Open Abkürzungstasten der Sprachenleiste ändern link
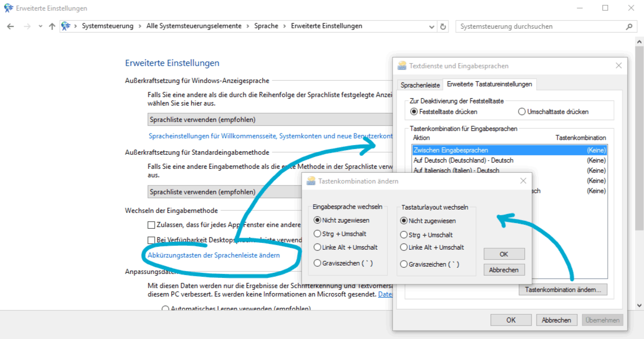 pos(214,255)
